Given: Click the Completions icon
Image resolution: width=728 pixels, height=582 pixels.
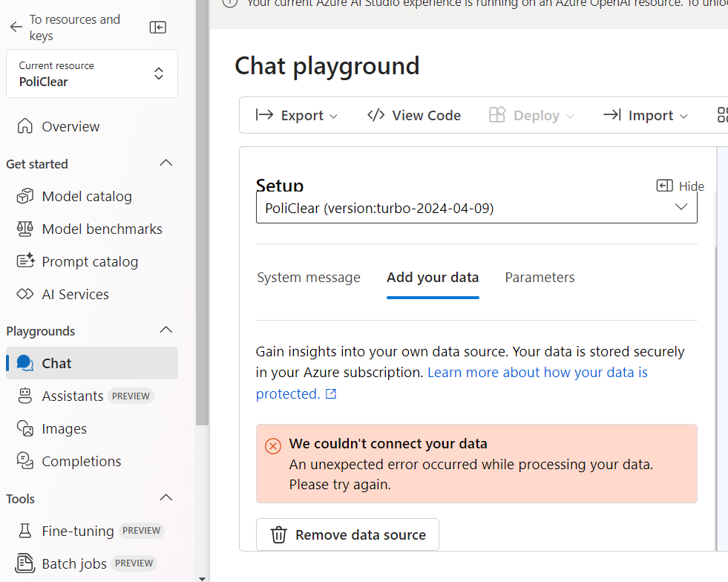Looking at the screenshot, I should pos(25,461).
